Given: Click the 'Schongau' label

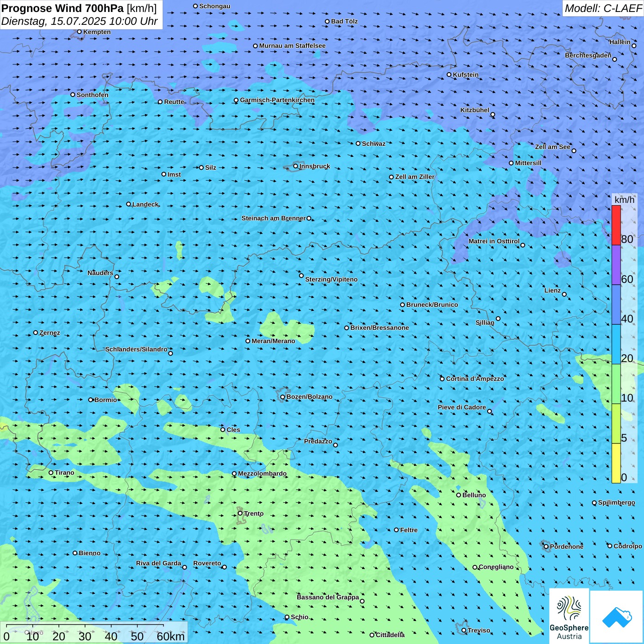Looking at the screenshot, I should 215,6.
